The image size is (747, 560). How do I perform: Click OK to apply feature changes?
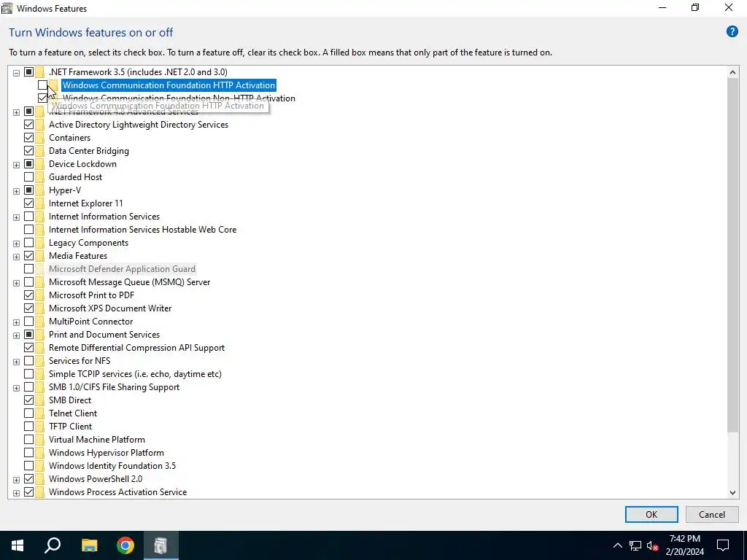point(651,514)
